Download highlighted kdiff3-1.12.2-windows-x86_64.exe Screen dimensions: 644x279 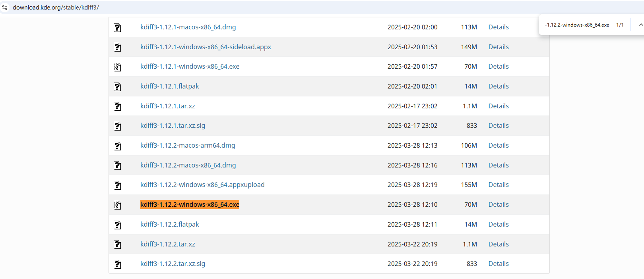190,204
